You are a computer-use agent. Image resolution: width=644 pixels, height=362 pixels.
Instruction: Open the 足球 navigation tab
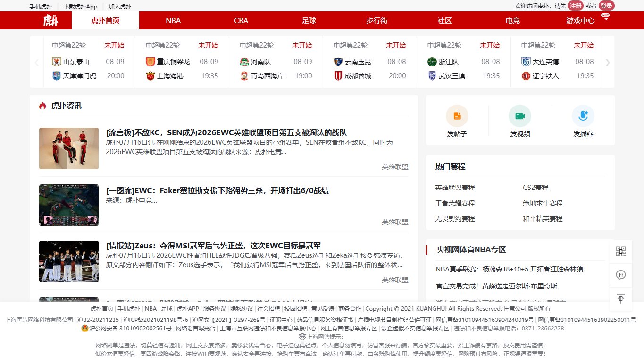[309, 20]
